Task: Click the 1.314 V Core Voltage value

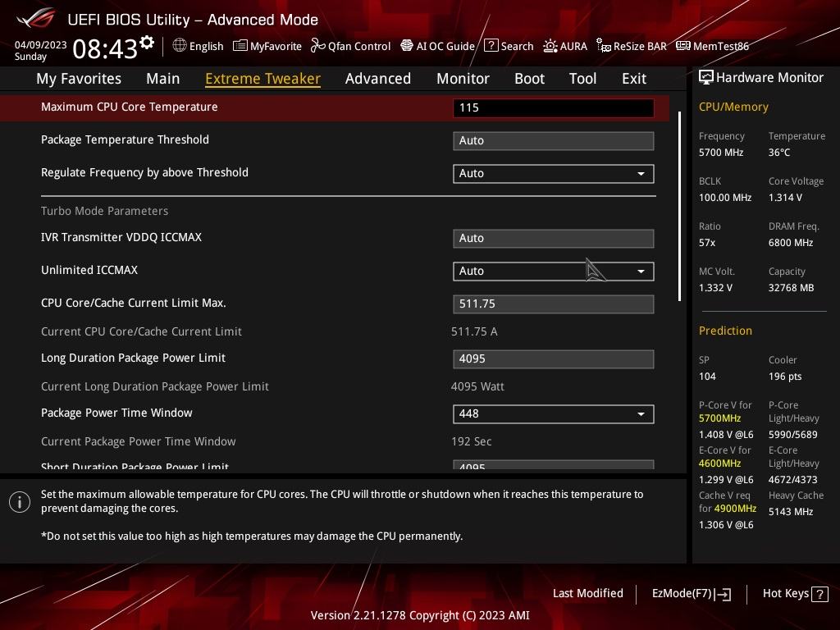Action: pyautogui.click(x=785, y=198)
